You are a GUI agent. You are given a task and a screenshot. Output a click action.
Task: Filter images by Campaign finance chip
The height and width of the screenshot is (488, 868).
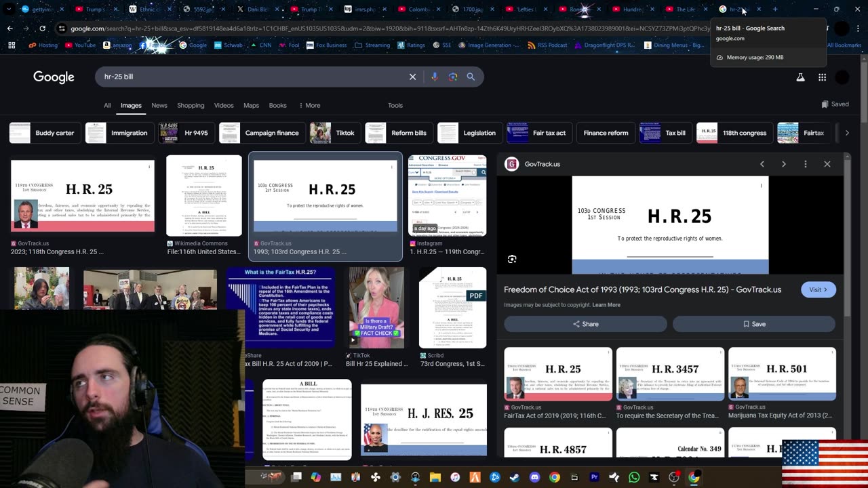click(262, 133)
